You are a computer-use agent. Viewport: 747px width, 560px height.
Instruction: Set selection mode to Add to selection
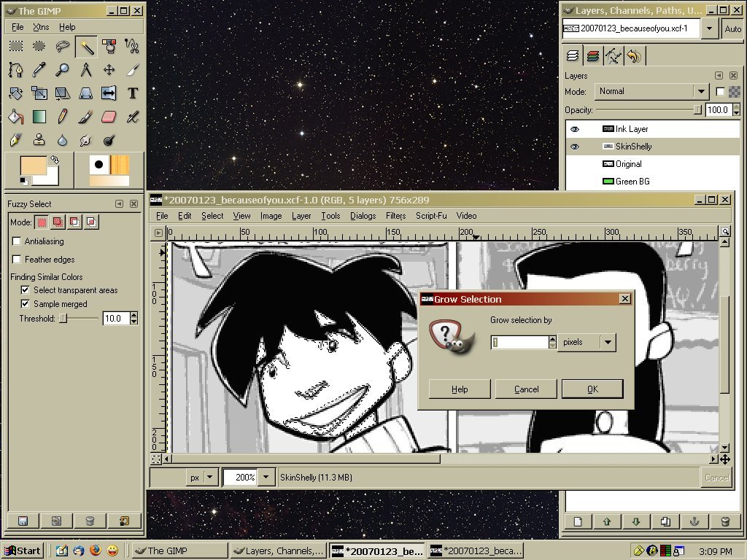tap(58, 222)
